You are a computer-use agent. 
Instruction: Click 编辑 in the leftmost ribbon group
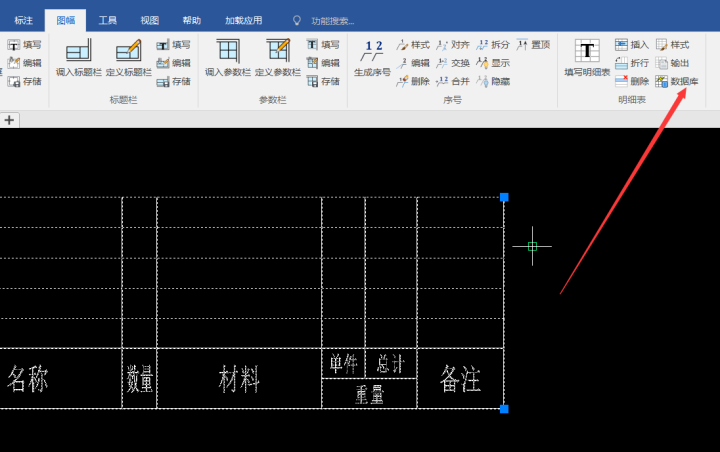pos(24,63)
